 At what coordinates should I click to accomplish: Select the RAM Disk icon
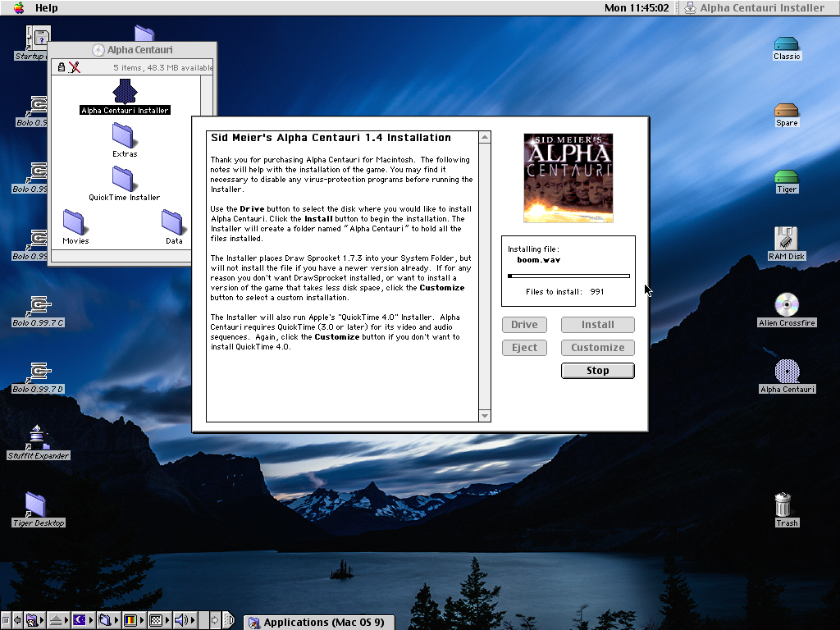coord(787,239)
